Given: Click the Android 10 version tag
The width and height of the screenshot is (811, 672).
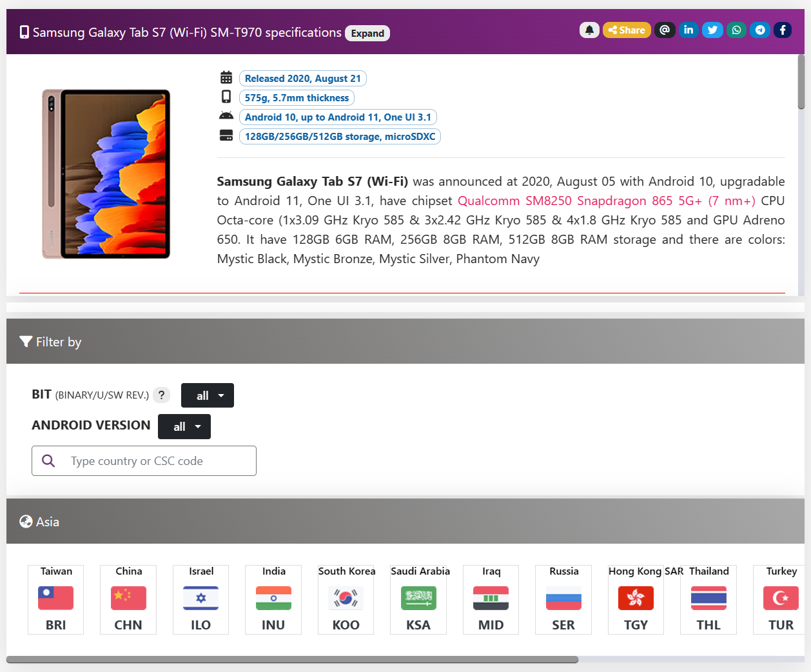Looking at the screenshot, I should [338, 117].
